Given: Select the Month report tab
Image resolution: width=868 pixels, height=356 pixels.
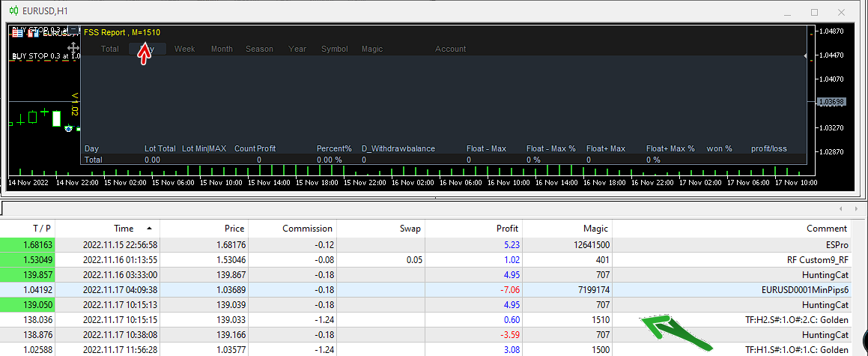Looking at the screenshot, I should point(222,49).
